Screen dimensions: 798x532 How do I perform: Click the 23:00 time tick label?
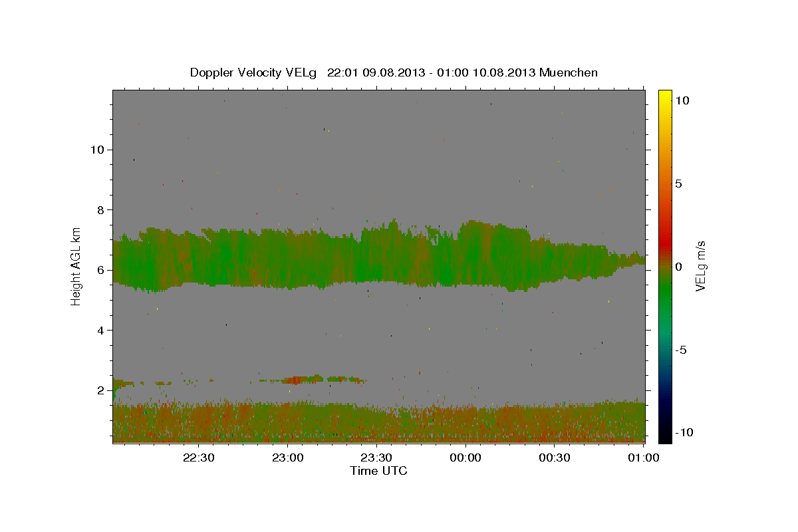coord(289,458)
